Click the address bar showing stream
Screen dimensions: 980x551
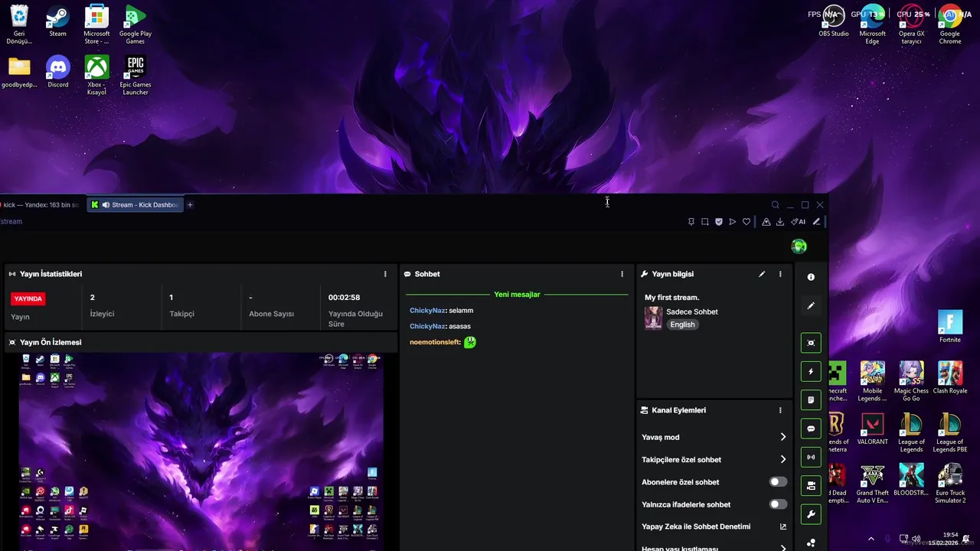pos(11,222)
